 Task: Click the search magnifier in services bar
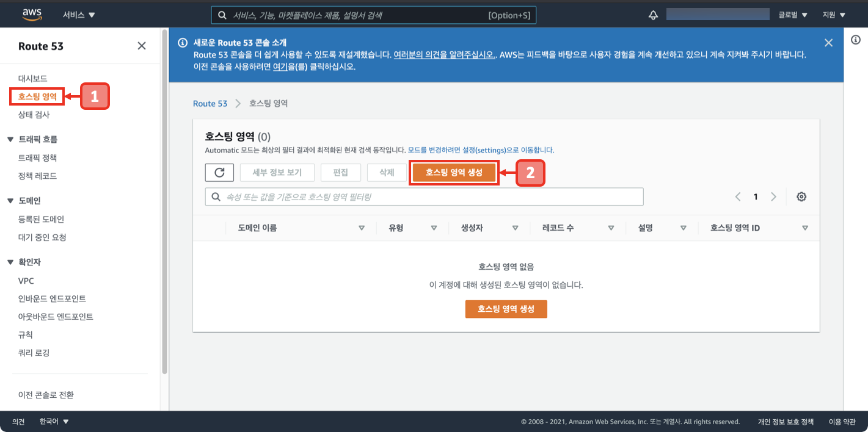pyautogui.click(x=222, y=15)
